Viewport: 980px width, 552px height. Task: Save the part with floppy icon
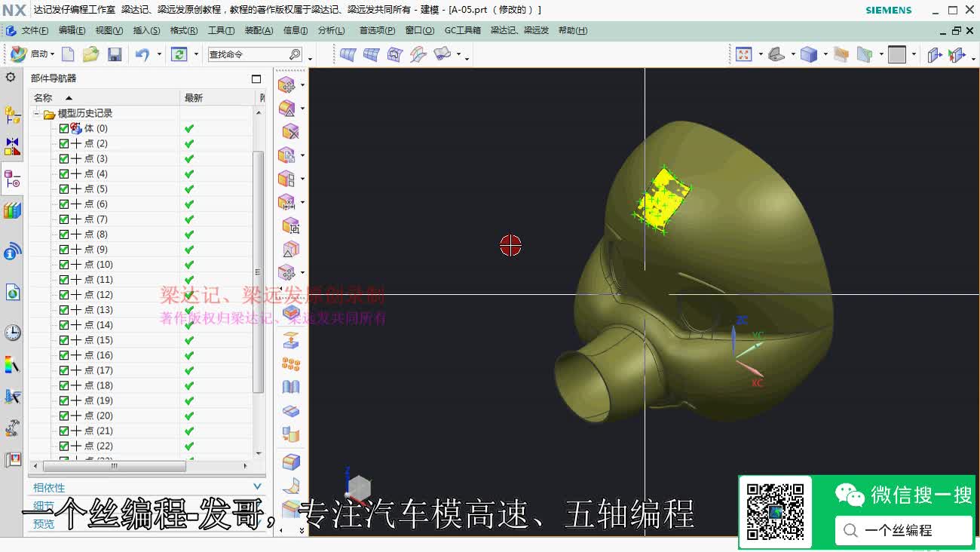tap(115, 54)
